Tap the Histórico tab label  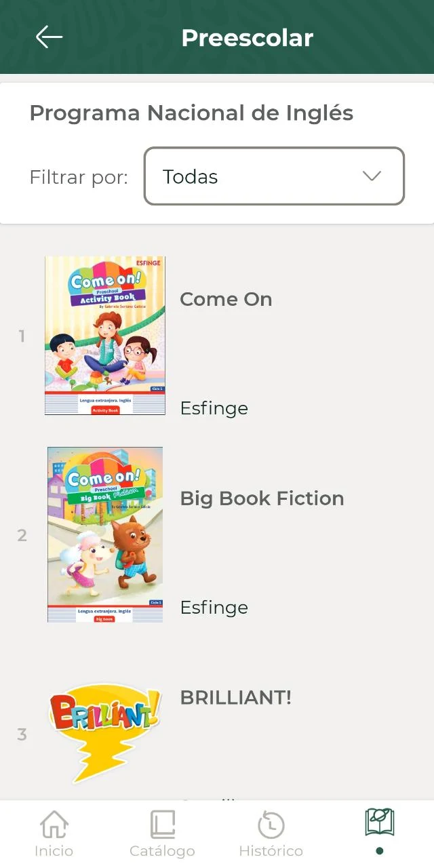point(271,850)
